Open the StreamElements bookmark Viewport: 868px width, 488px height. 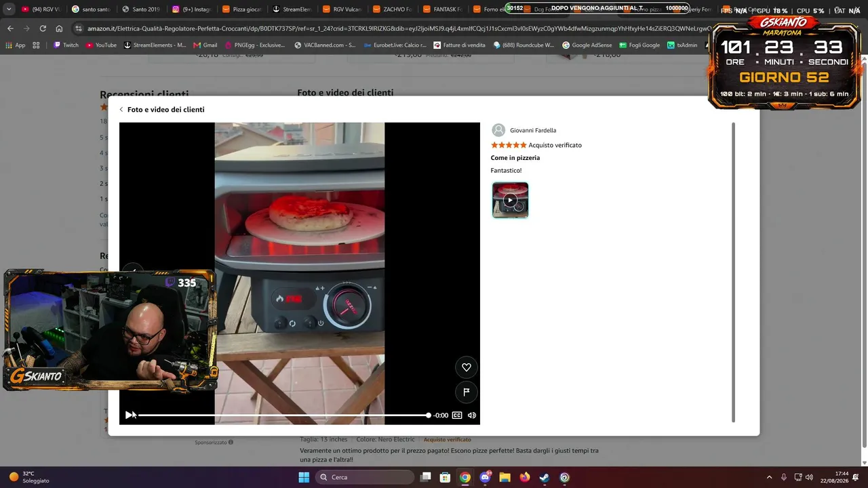[x=155, y=45]
